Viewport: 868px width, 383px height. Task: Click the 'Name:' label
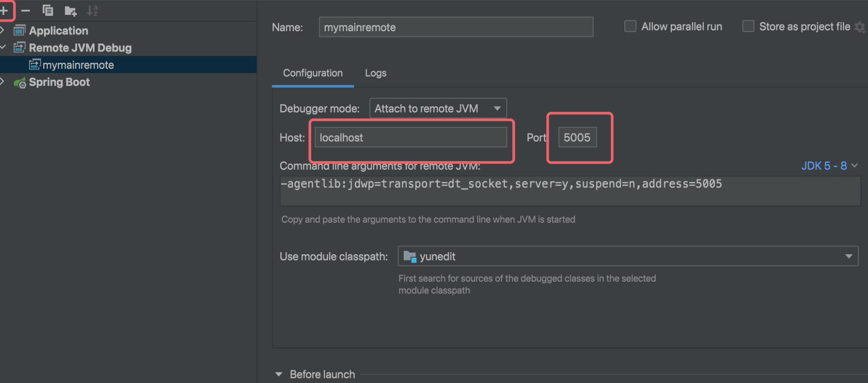click(288, 27)
